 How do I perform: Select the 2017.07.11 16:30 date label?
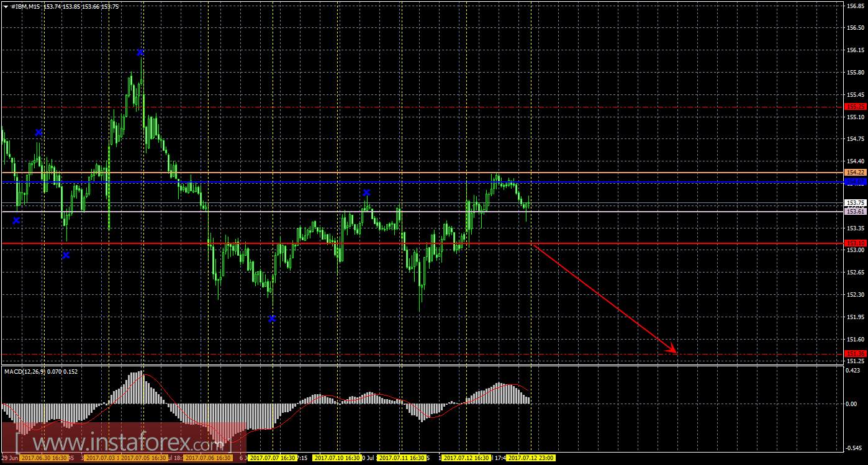(x=402, y=458)
